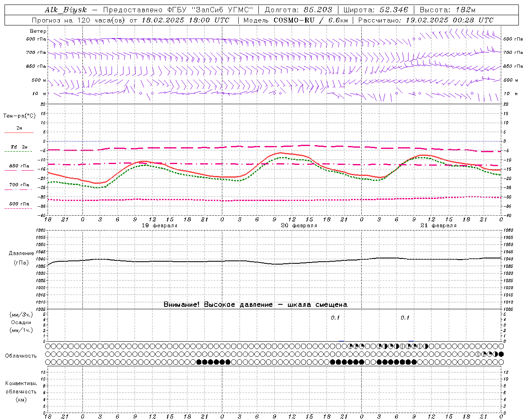Click the "Облачность" cloud cover label

(x=21, y=356)
